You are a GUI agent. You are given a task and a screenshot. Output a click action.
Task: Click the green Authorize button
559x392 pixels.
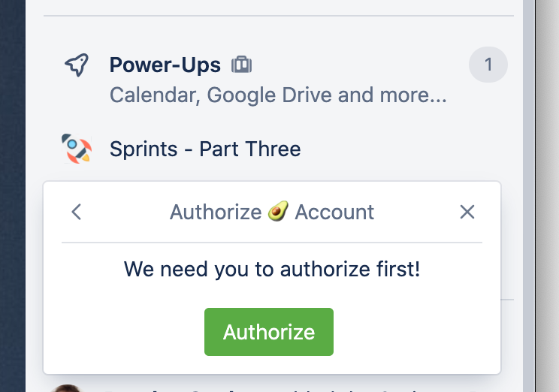(269, 332)
